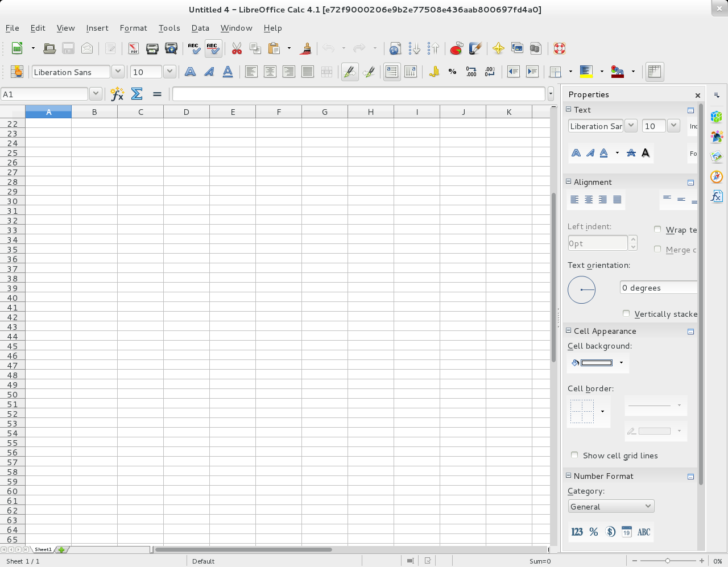Select the Sheet1 tab
728x567 pixels.
coord(43,549)
